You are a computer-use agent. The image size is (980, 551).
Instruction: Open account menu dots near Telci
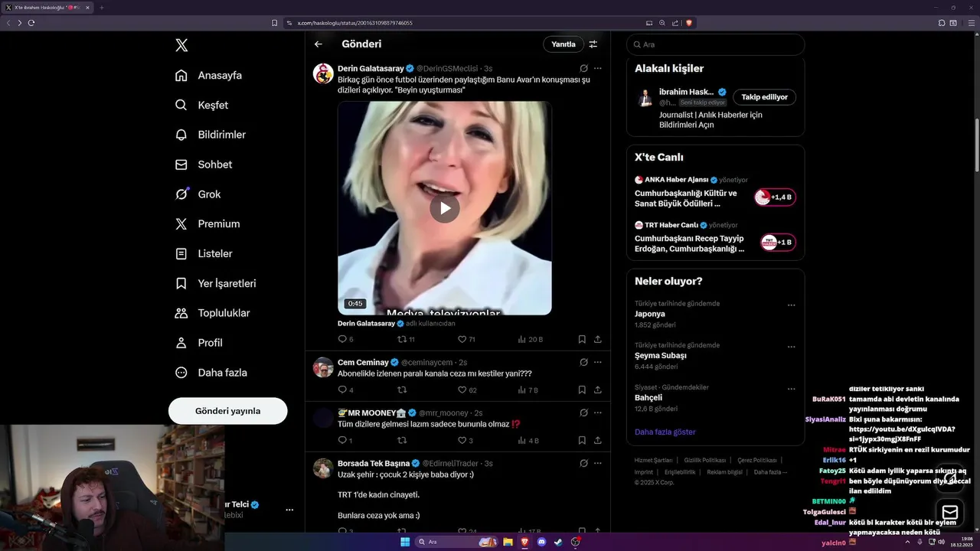click(289, 509)
